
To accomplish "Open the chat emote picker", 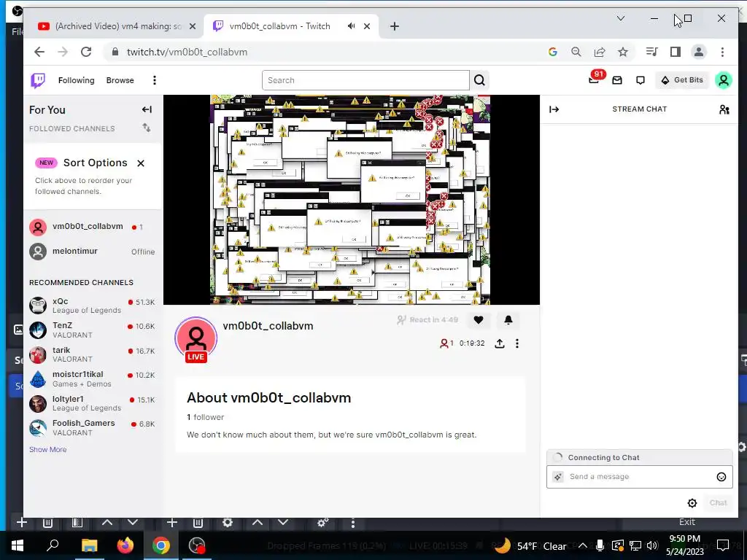I will (x=721, y=477).
